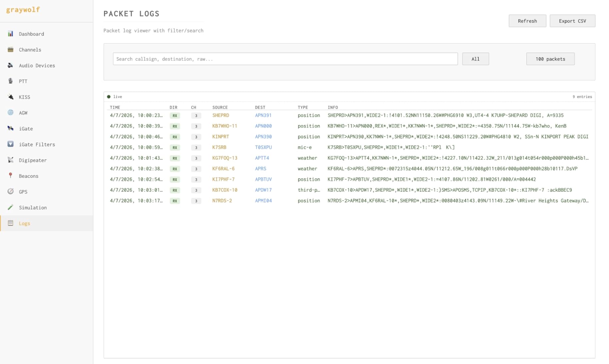Click the INFO column header
The height and width of the screenshot is (364, 609).
tap(332, 107)
